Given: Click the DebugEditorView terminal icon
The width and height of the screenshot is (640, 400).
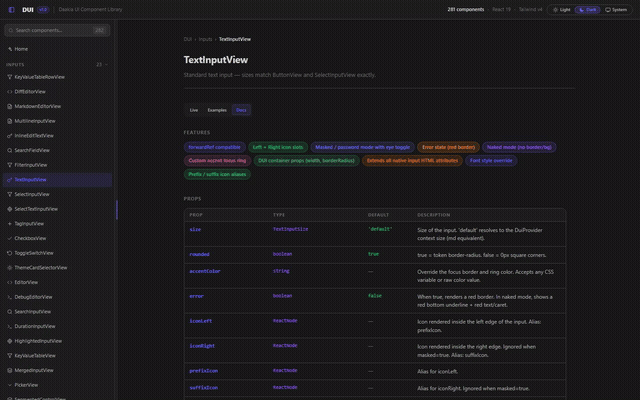Looking at the screenshot, I should pos(10,297).
